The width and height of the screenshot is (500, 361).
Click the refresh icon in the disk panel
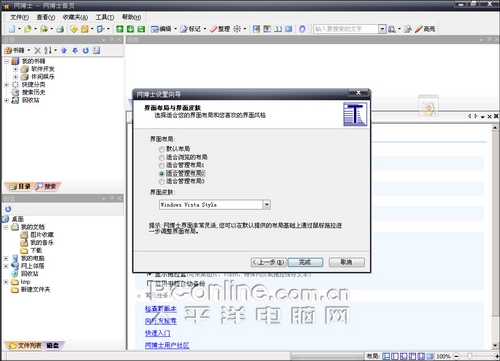click(x=8, y=209)
